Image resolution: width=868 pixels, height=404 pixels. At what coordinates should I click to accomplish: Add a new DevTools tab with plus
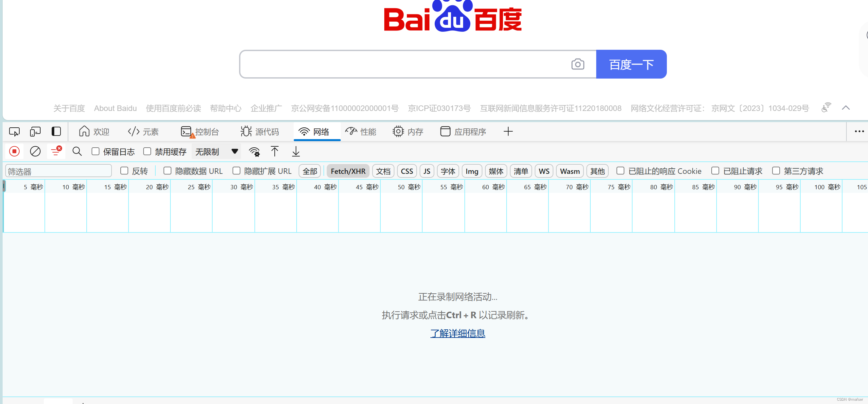(508, 132)
